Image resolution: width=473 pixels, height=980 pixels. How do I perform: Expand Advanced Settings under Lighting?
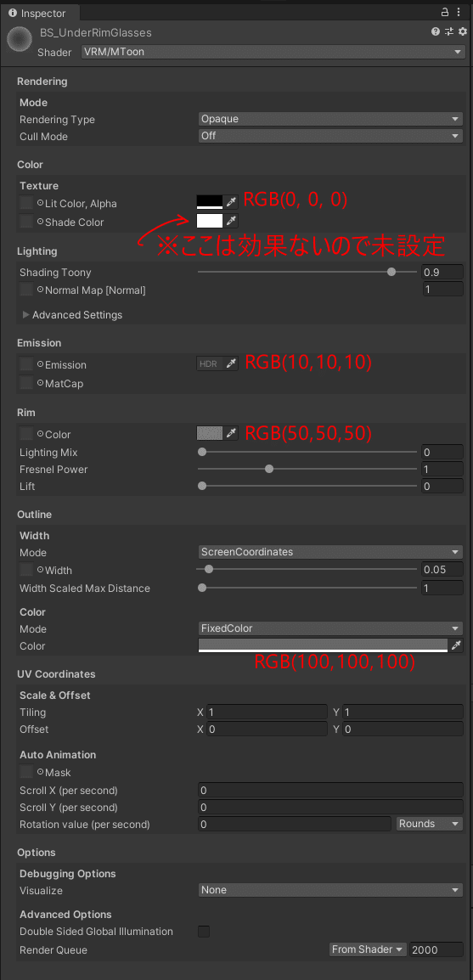(x=72, y=315)
